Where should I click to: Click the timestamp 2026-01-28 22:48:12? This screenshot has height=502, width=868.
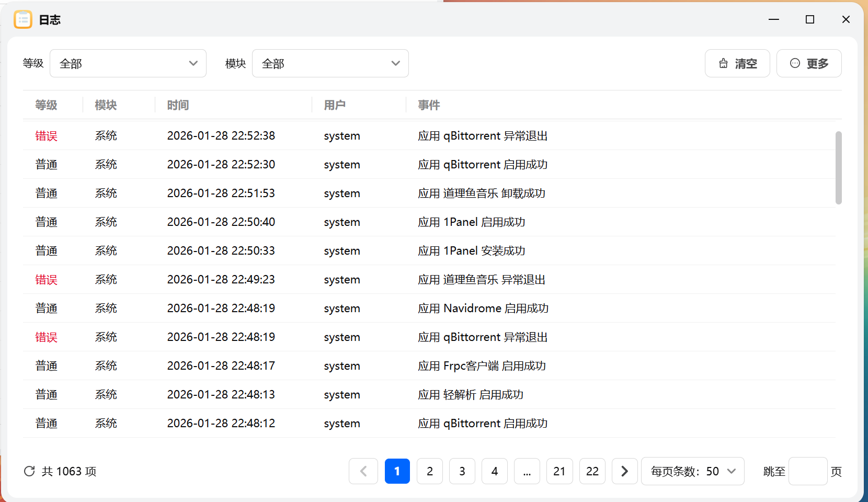pos(221,423)
